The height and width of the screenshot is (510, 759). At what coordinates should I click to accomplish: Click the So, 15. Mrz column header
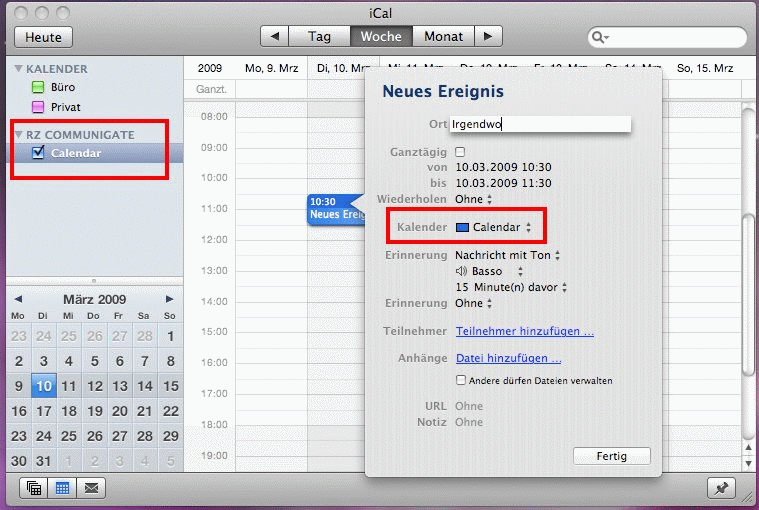click(705, 68)
